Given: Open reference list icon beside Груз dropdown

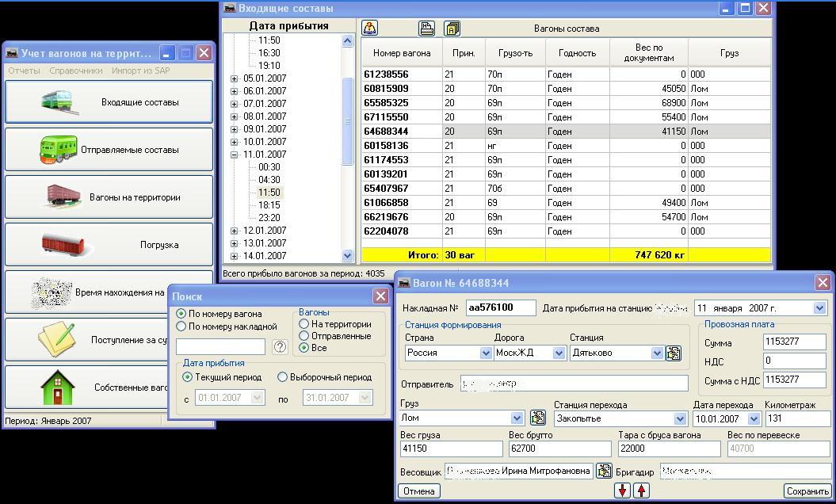Looking at the screenshot, I should [x=537, y=418].
